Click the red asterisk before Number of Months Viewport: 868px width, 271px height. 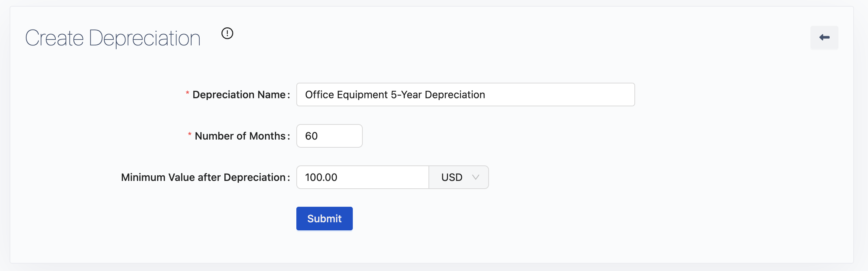[190, 135]
